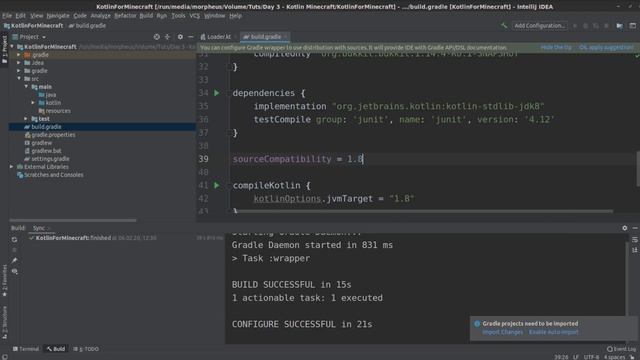The width and height of the screenshot is (640, 360).
Task: Open the Help menu
Action: click(236, 16)
